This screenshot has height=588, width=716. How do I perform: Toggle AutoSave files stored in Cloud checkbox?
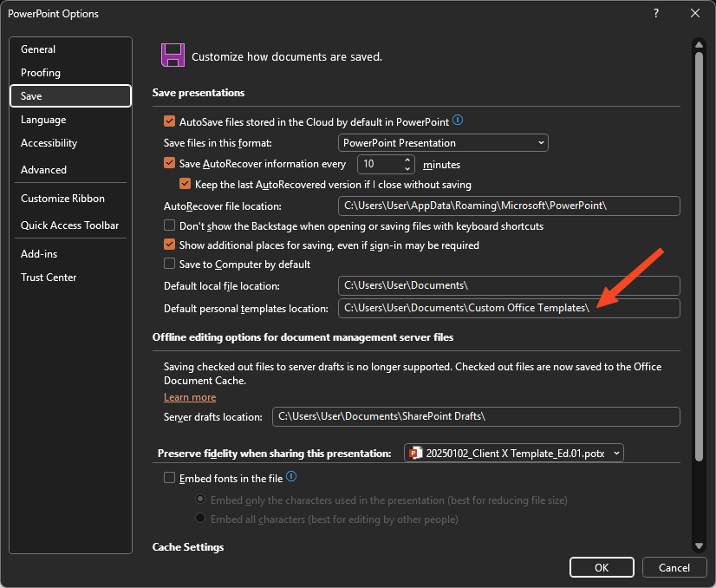point(170,121)
